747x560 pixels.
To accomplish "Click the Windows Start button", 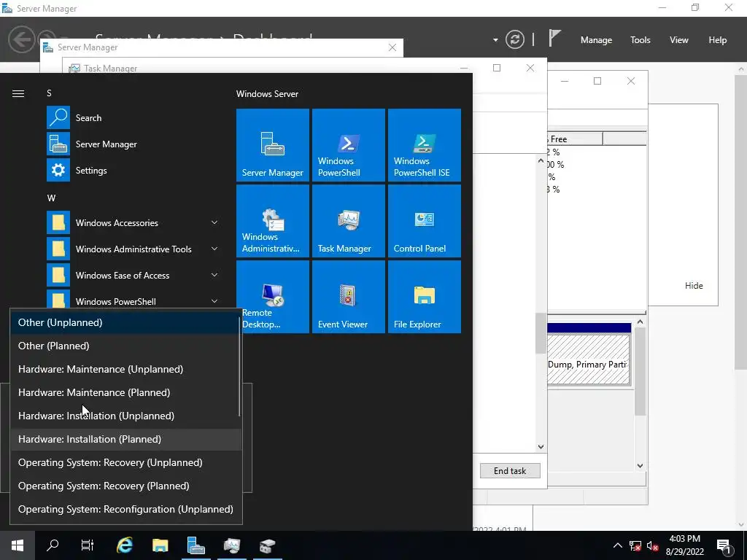I will coord(18,545).
